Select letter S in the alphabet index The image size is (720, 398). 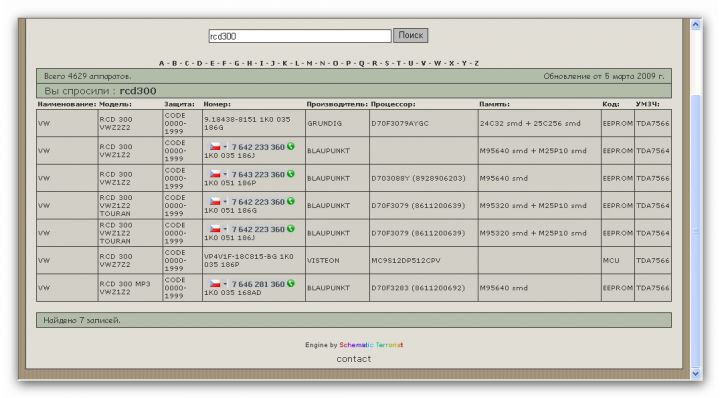pyautogui.click(x=387, y=63)
